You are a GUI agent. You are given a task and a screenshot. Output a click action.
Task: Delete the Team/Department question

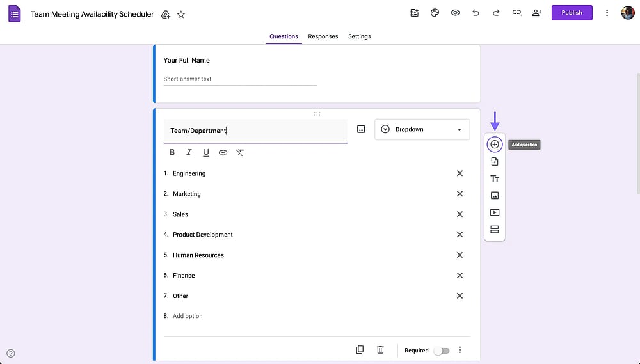pos(380,350)
